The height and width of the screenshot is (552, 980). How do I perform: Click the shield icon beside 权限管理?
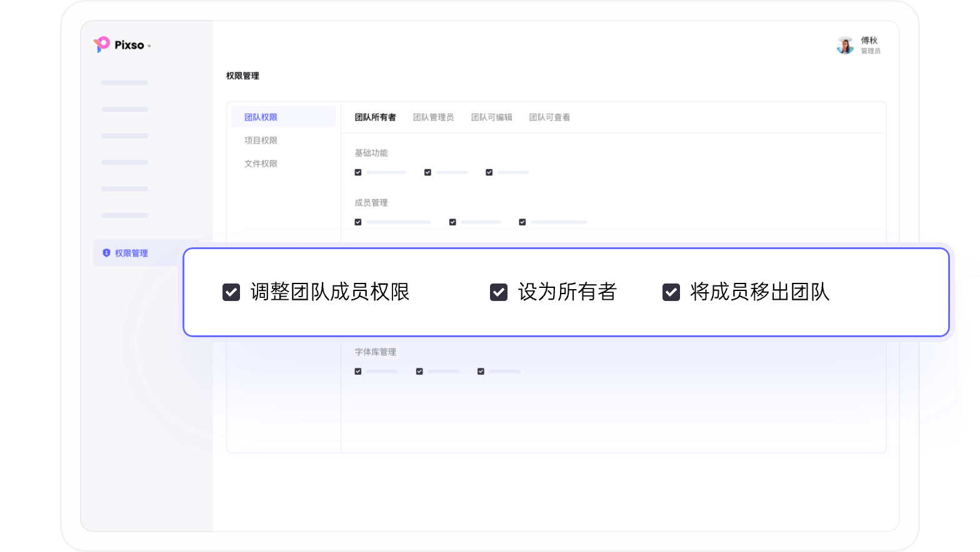click(106, 253)
